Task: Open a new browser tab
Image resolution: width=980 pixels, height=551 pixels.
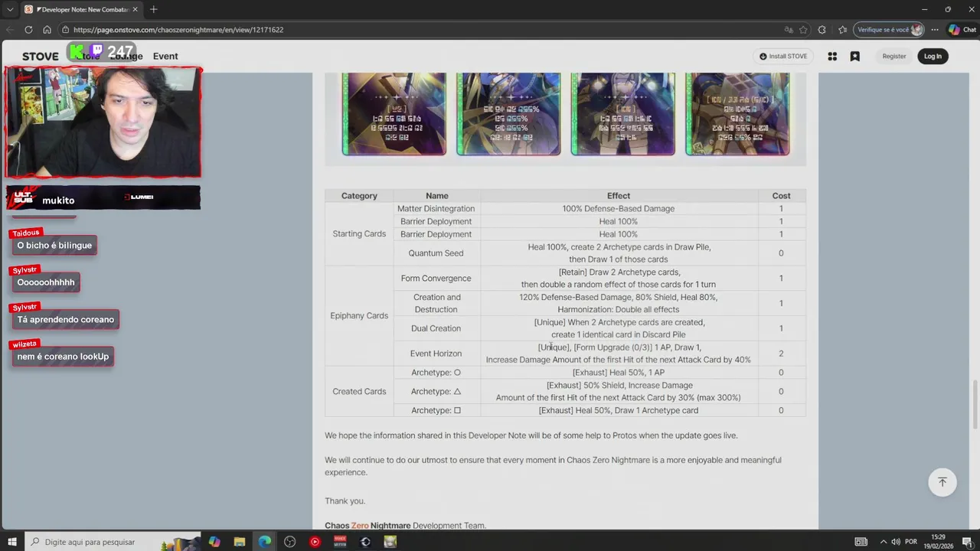Action: [153, 9]
